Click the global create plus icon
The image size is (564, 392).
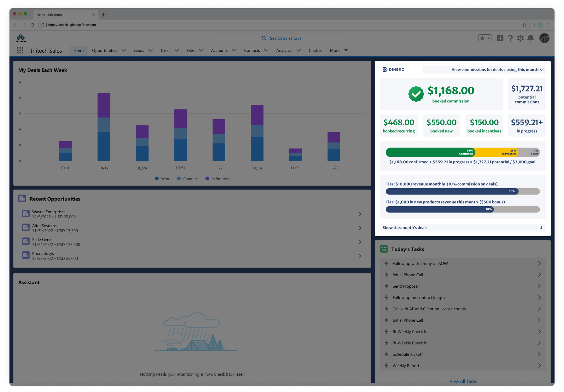[x=500, y=38]
